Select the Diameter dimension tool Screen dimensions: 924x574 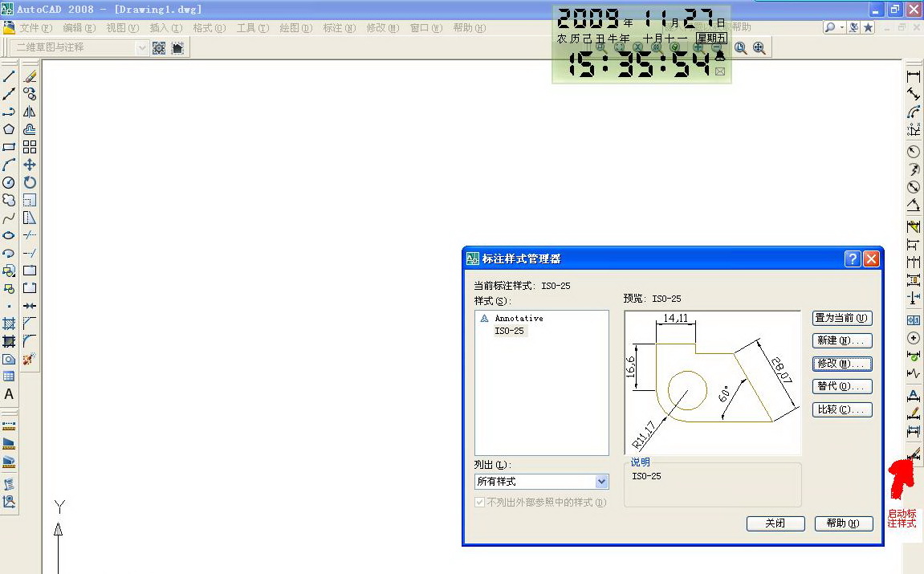[914, 187]
